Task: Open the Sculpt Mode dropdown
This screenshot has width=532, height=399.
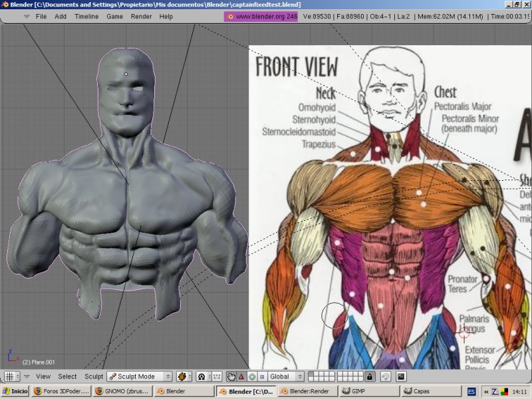Action: pos(140,376)
